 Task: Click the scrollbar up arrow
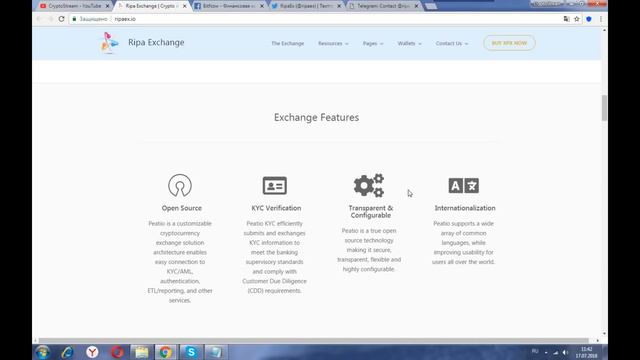click(604, 30)
